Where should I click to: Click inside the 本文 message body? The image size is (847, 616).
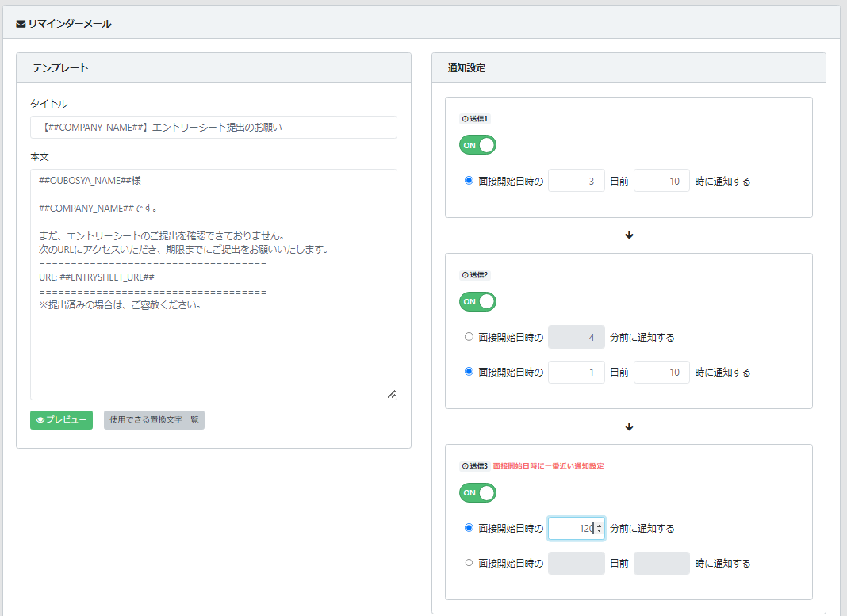pos(213,341)
